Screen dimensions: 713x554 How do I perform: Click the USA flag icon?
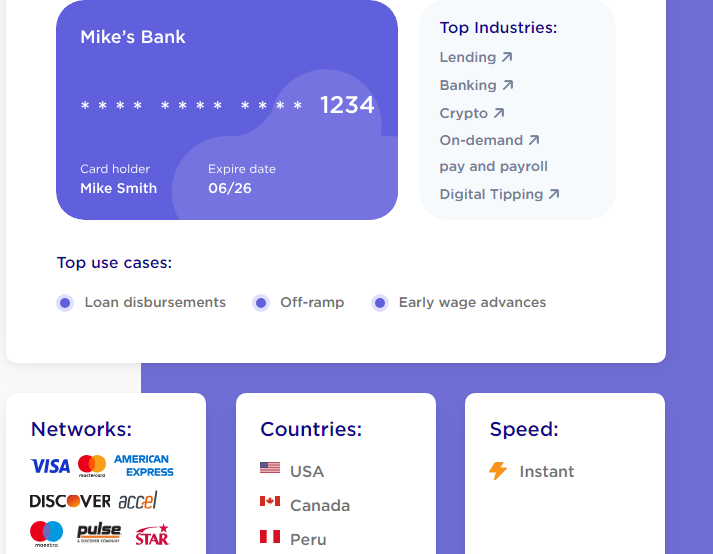tap(270, 468)
